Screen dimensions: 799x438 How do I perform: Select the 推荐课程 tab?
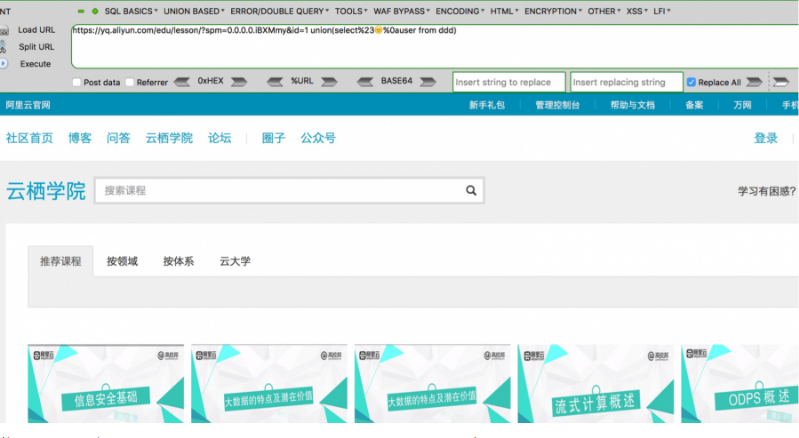click(x=61, y=261)
